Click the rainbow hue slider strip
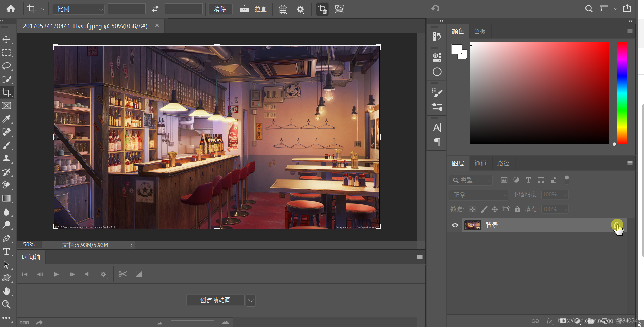This screenshot has height=327, width=644. coord(622,93)
